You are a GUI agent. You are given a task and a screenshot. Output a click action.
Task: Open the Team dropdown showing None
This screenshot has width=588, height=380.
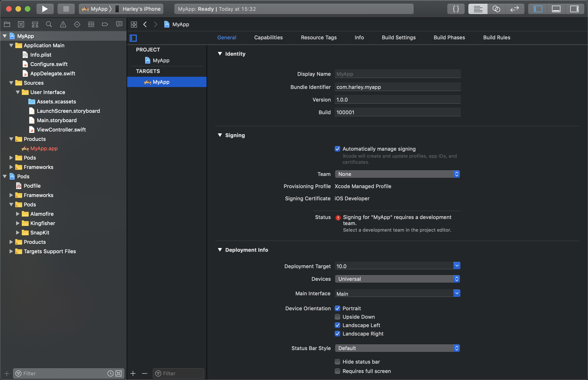(397, 174)
